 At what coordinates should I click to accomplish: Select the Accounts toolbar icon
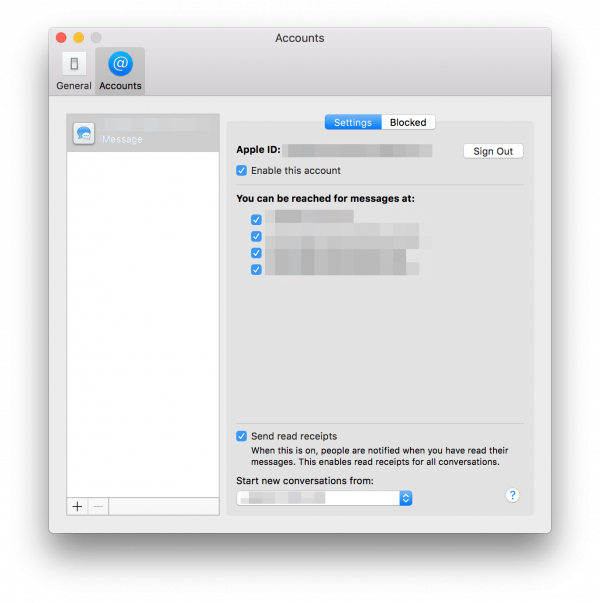[120, 71]
